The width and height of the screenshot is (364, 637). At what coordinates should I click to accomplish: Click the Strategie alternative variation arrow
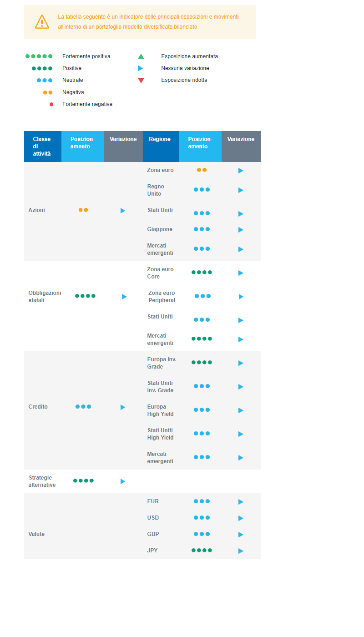[123, 481]
